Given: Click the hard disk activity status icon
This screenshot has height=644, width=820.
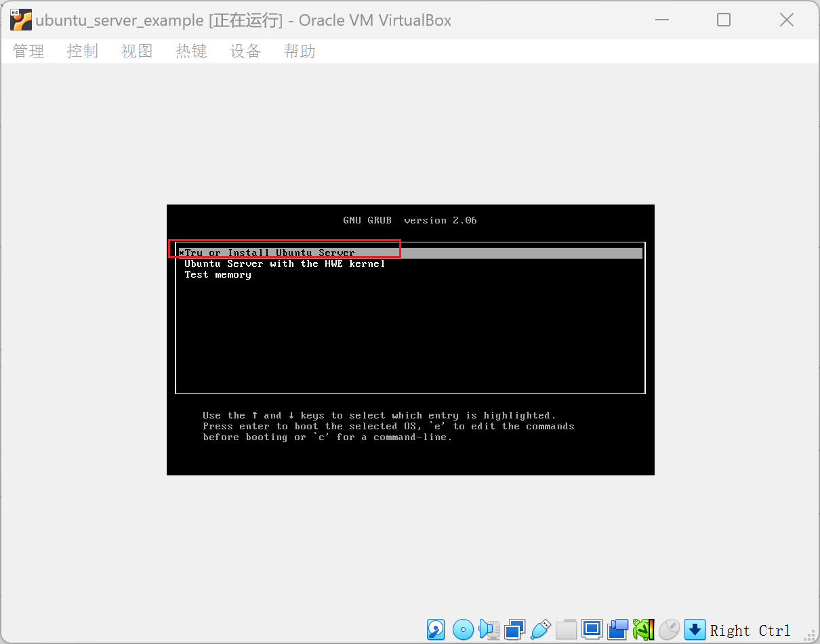Looking at the screenshot, I should click(x=436, y=630).
